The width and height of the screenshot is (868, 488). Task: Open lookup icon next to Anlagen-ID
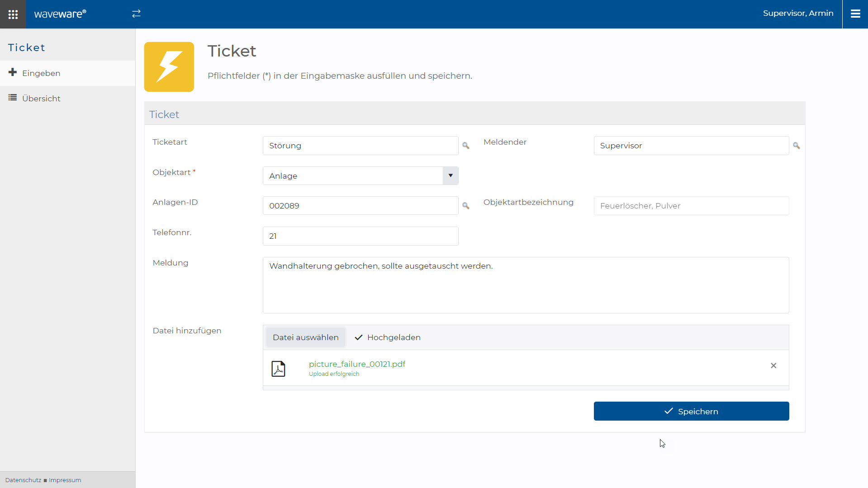[x=465, y=206]
